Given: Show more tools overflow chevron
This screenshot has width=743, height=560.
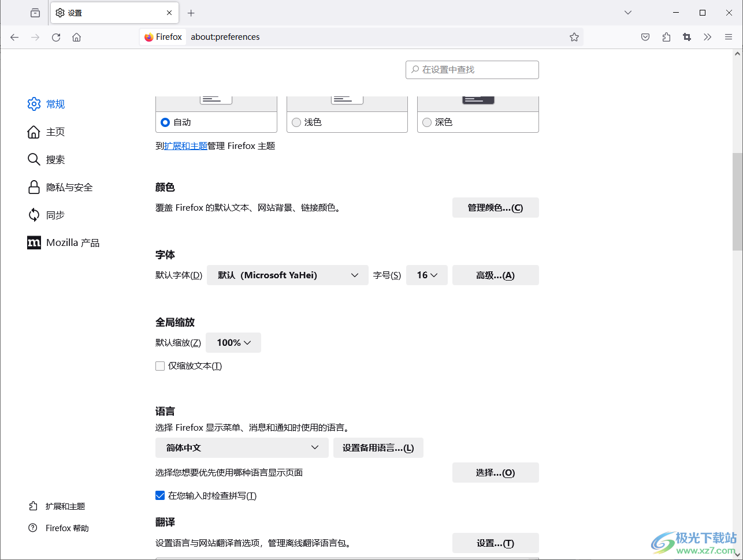Looking at the screenshot, I should [708, 37].
